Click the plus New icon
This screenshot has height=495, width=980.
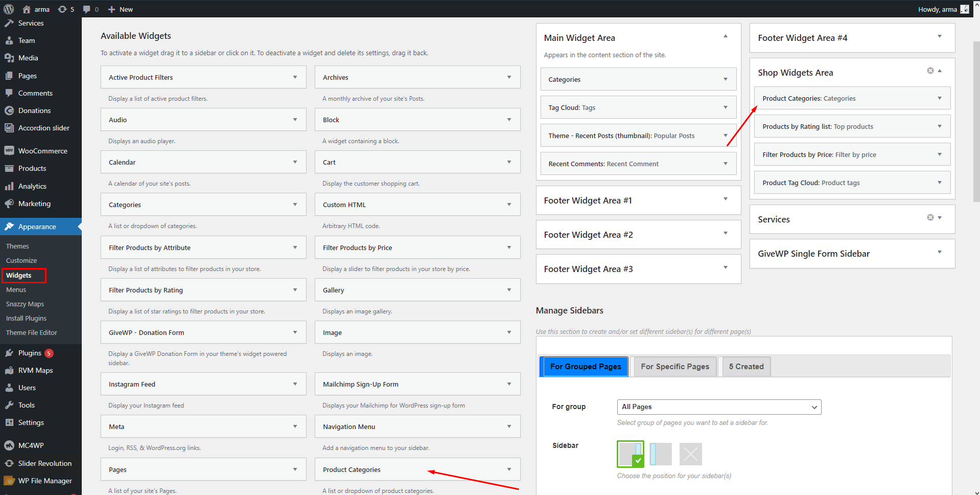(x=111, y=9)
